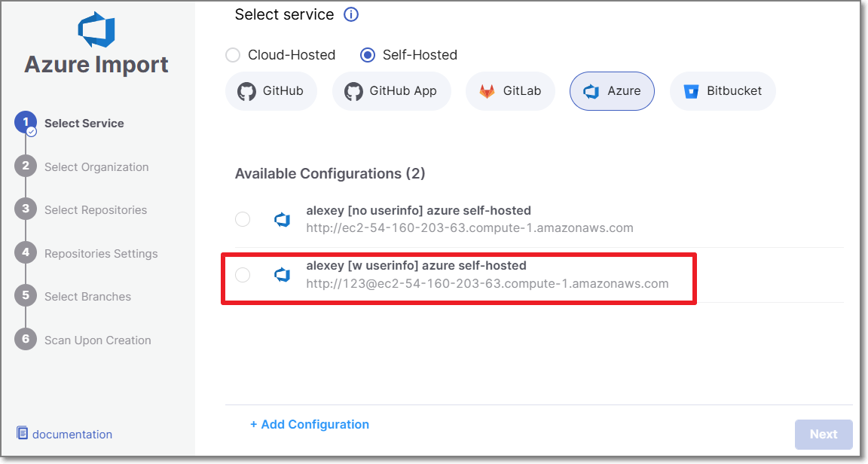Select the Azure service chip
This screenshot has width=868, height=464.
pos(612,91)
